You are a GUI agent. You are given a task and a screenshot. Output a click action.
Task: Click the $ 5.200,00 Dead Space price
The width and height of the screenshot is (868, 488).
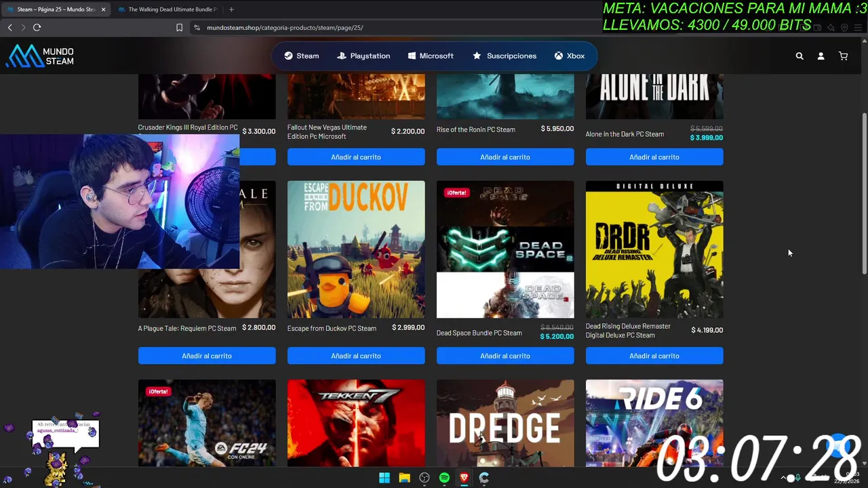point(557,337)
